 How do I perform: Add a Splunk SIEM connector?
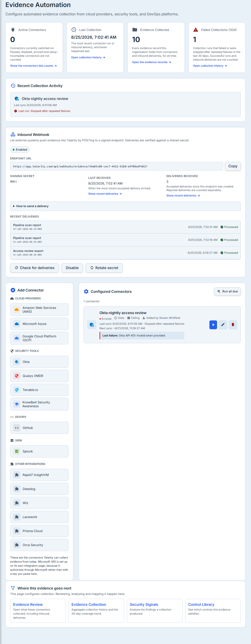pyautogui.click(x=39, y=451)
